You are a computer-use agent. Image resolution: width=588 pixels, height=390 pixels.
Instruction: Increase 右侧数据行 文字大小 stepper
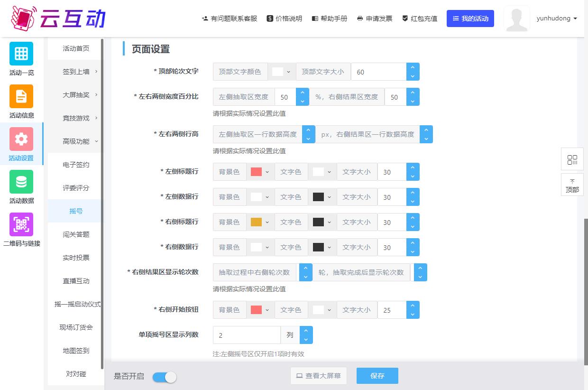[413, 243]
